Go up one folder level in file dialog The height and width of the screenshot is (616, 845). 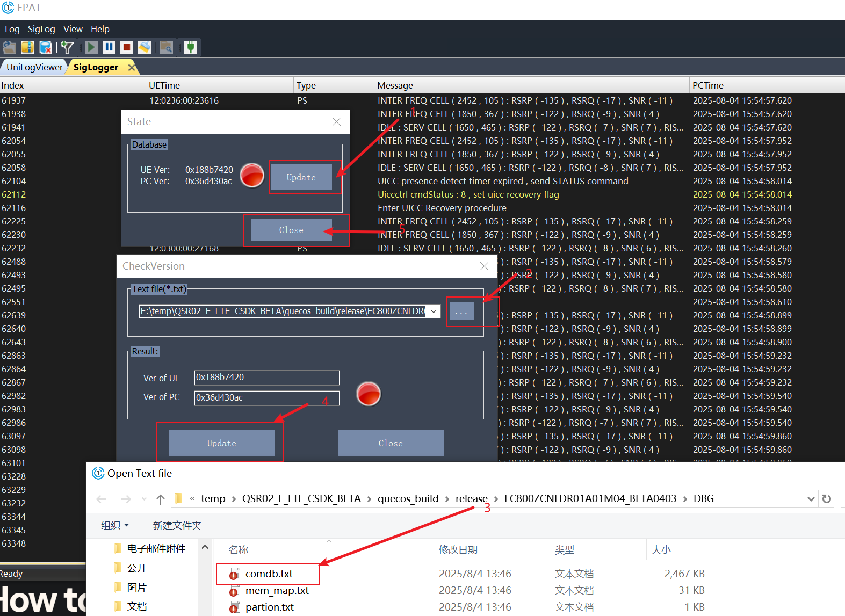[x=160, y=499]
